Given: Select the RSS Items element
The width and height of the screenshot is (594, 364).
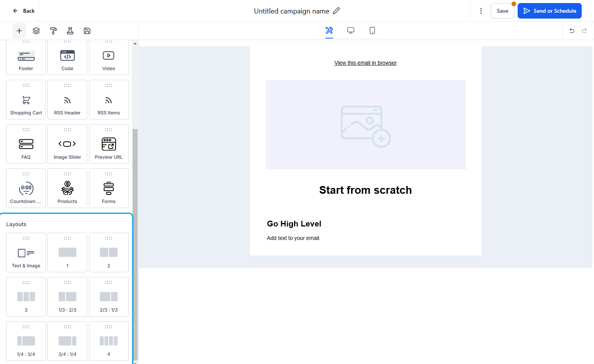Looking at the screenshot, I should [x=109, y=99].
